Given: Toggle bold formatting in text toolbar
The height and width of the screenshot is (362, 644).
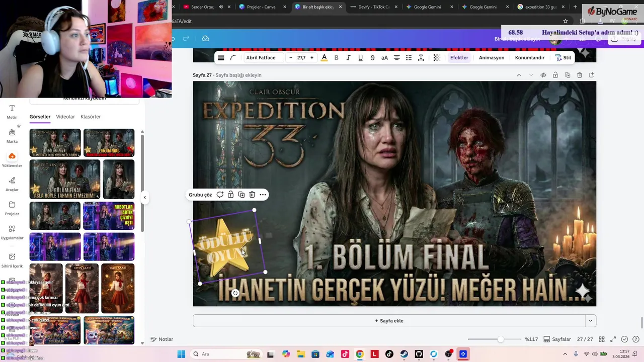Looking at the screenshot, I should click(x=336, y=58).
